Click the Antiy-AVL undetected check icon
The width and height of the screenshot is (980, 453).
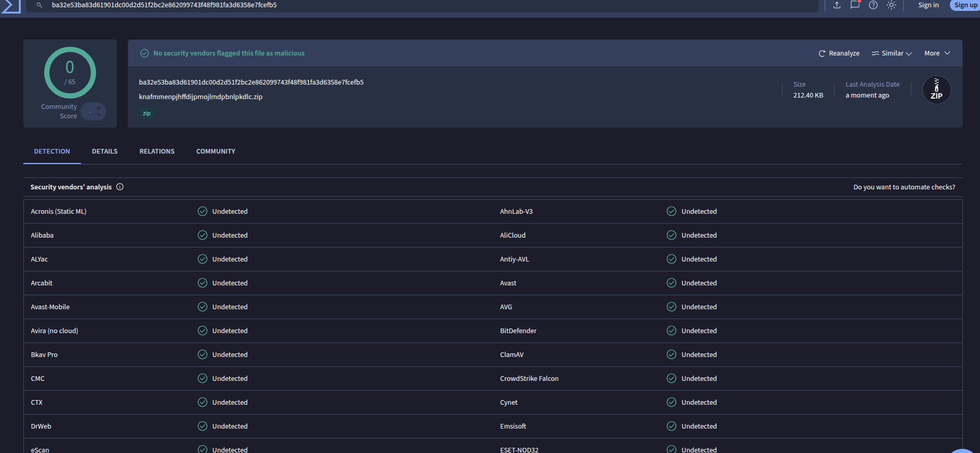click(x=672, y=259)
